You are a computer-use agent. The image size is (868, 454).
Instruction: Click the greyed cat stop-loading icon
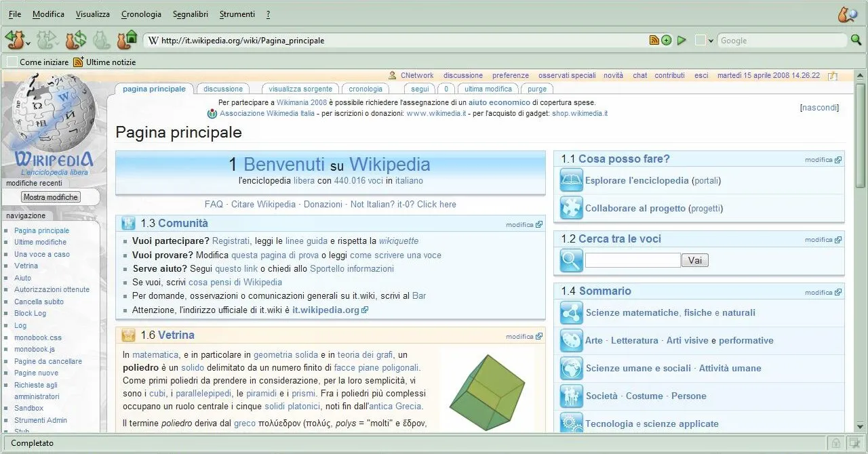click(100, 40)
